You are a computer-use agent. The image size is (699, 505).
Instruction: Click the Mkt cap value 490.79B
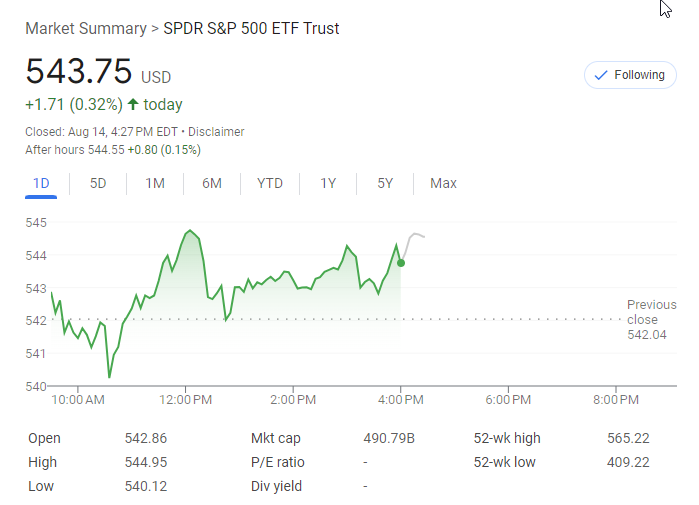[x=389, y=438]
